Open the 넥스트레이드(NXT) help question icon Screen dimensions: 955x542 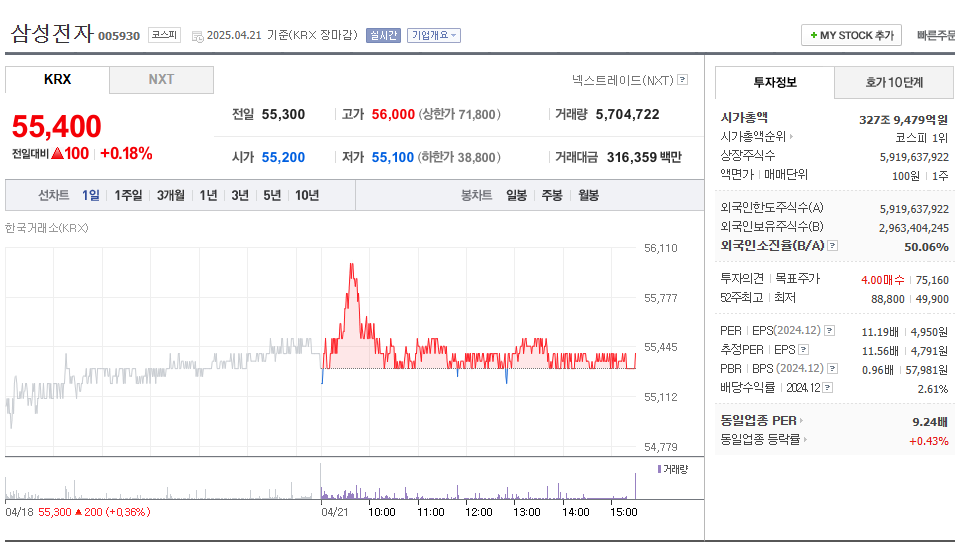pyautogui.click(x=683, y=79)
